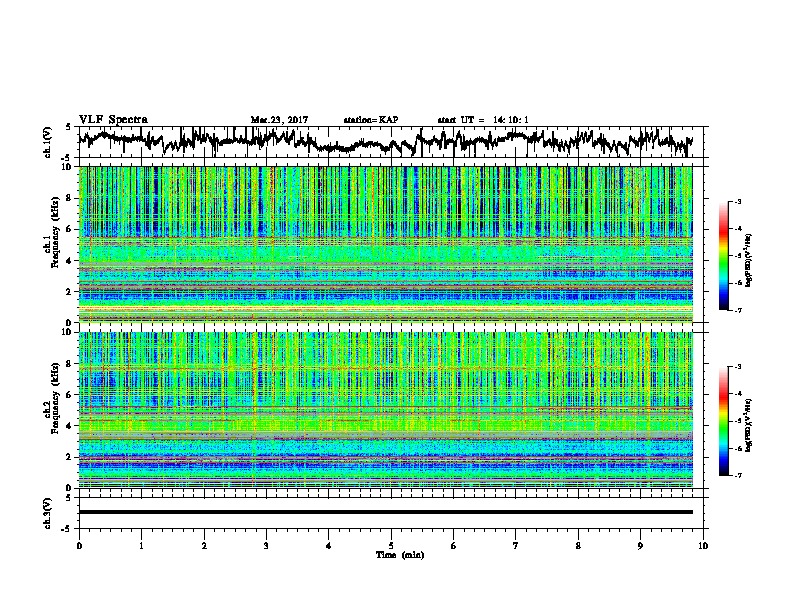Click the time axis tick label "6"
Screen dimensions: 792x612
tap(454, 545)
